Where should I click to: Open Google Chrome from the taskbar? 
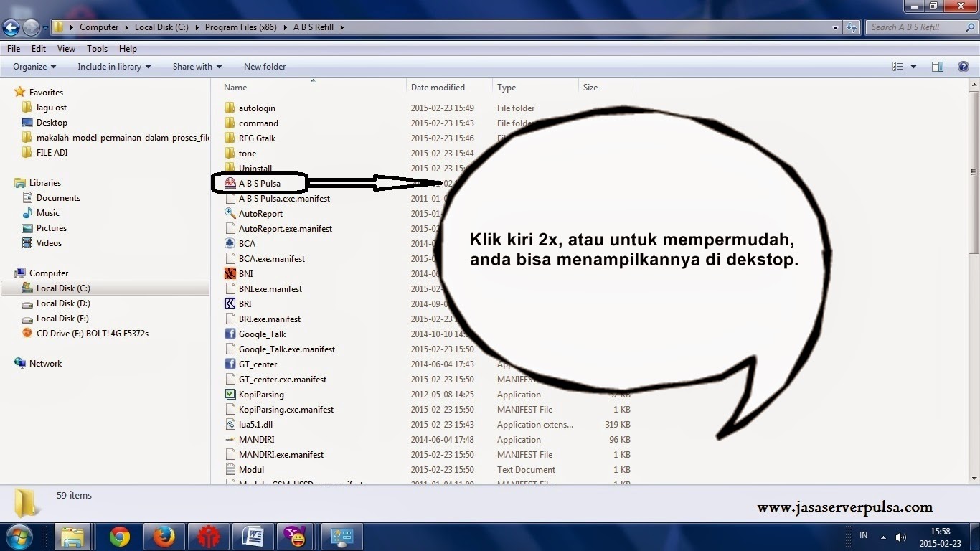120,537
